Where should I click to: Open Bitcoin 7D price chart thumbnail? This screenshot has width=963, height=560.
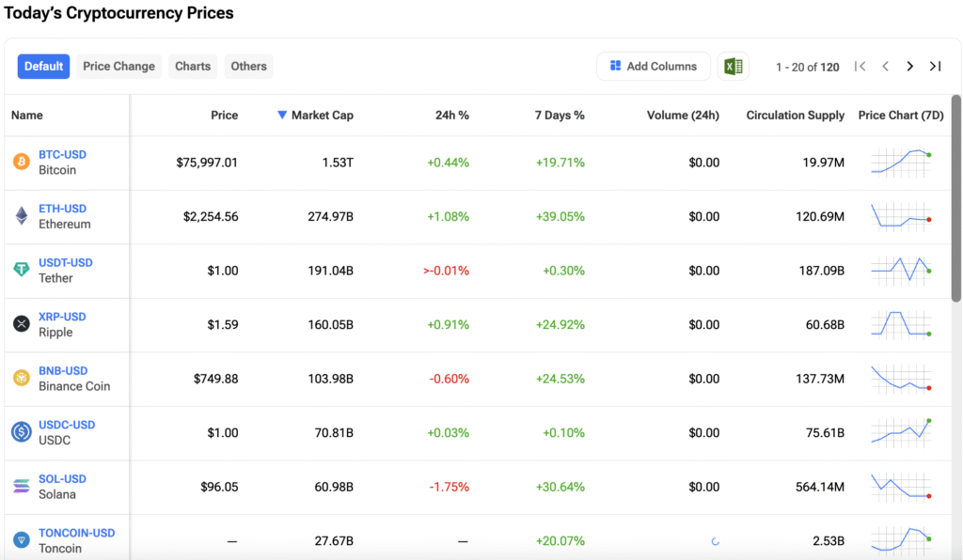tap(901, 162)
